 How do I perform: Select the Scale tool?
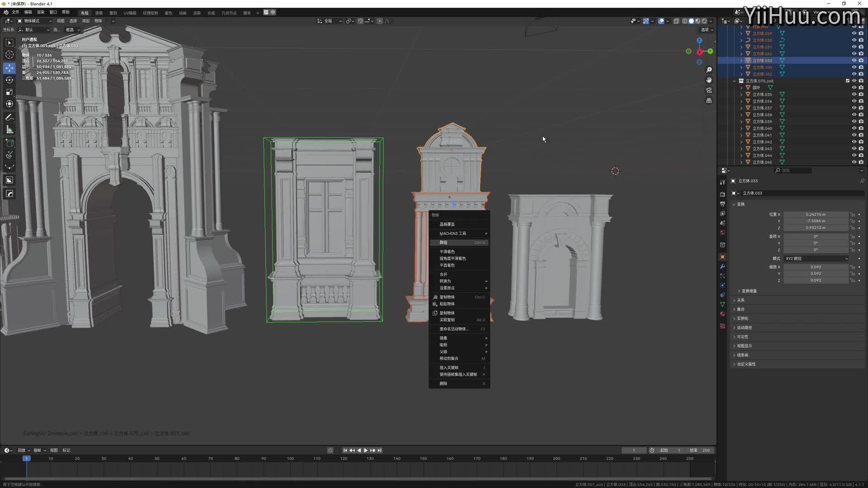coord(9,92)
